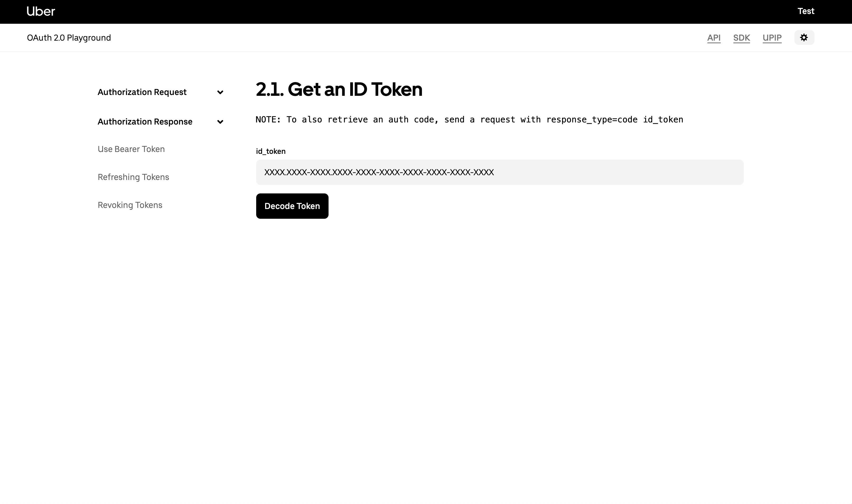Click the OAuth 2.0 Playground title
The height and width of the screenshot is (504, 852).
point(69,38)
